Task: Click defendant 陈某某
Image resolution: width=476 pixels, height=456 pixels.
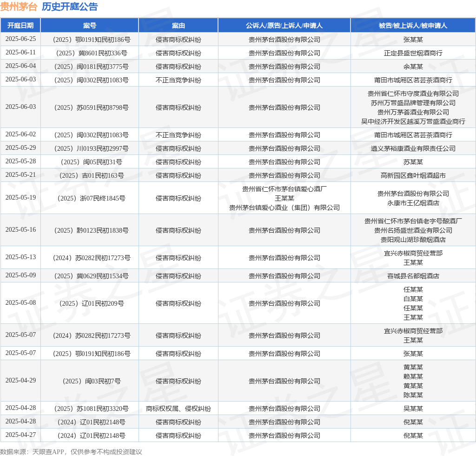Action: pos(413,395)
